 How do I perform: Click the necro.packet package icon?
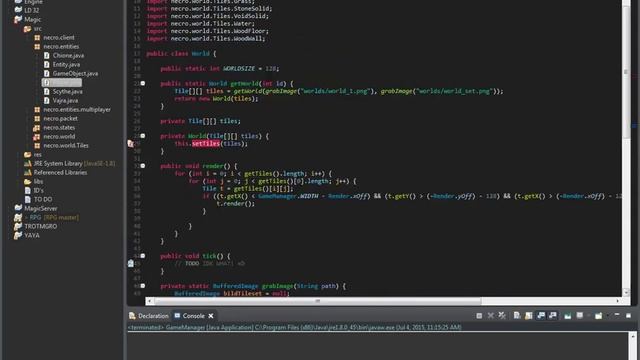(37, 118)
